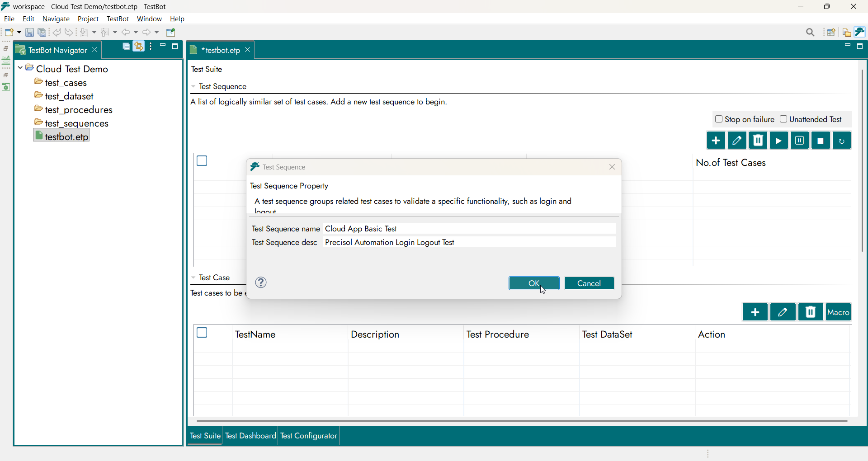Click the Cancel button in Test Sequence dialog
The image size is (868, 461).
[589, 283]
